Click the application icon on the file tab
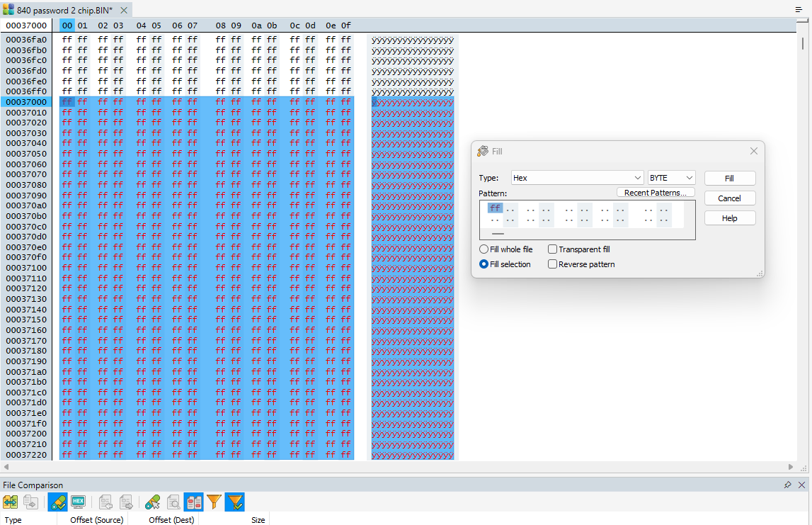Viewport: 812px width, 525px height. (8, 9)
